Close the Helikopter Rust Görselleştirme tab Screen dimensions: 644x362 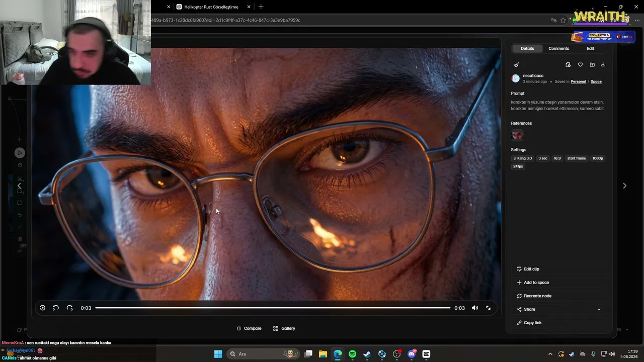[x=249, y=7]
